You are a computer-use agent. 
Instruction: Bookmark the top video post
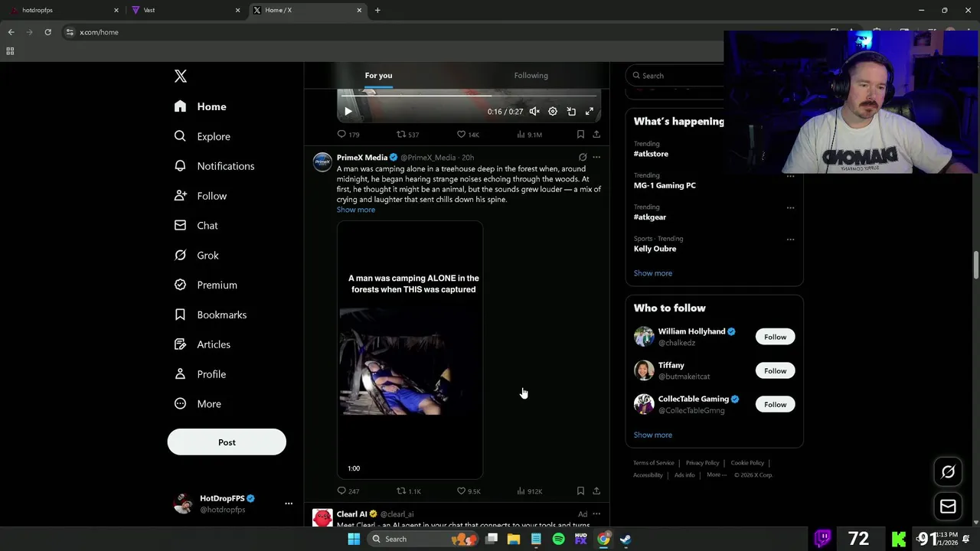580,134
